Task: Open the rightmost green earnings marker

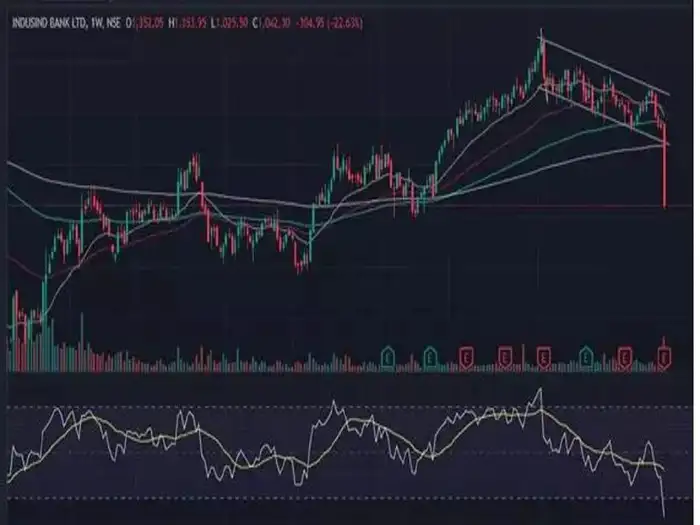Action: click(x=586, y=354)
